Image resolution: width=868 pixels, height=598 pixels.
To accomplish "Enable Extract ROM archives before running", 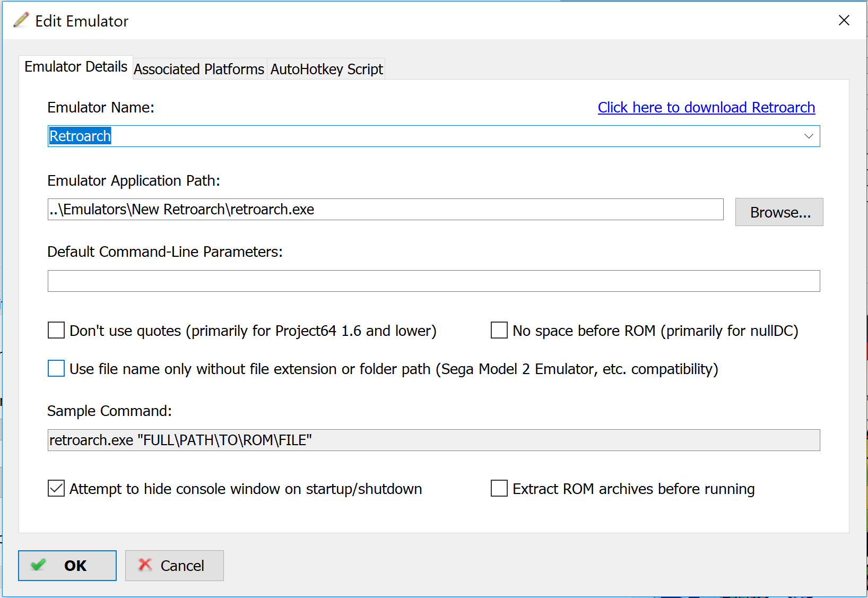I will click(499, 488).
